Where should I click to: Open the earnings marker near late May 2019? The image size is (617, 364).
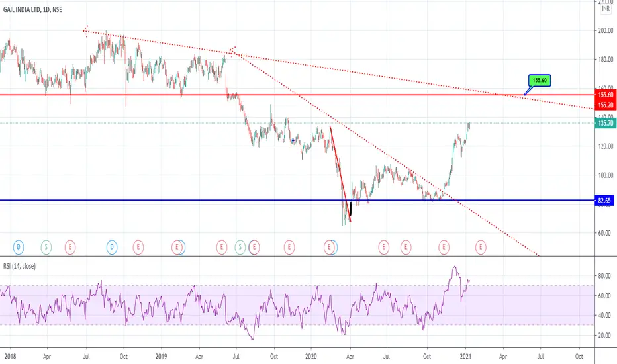tap(222, 247)
